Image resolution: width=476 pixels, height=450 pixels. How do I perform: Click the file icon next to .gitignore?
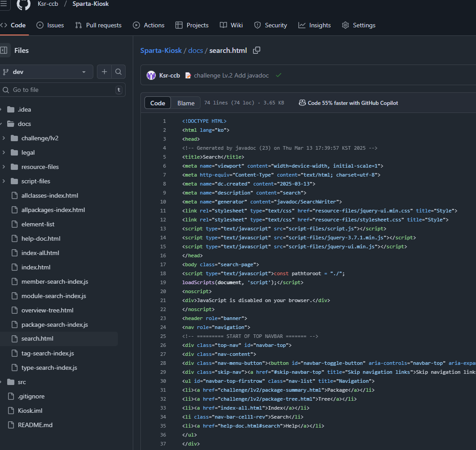point(11,396)
